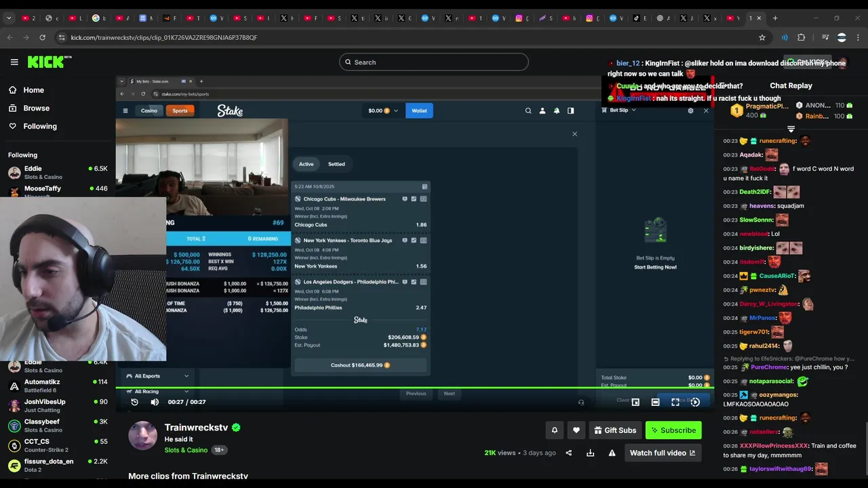The image size is (868, 488).
Task: Open the $0.00 balance dropdown in Stake
Action: (383, 110)
